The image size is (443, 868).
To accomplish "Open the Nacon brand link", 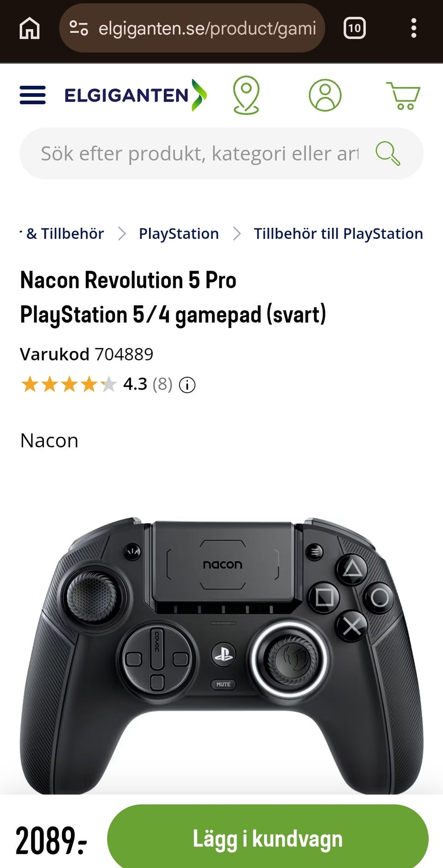I will point(49,440).
